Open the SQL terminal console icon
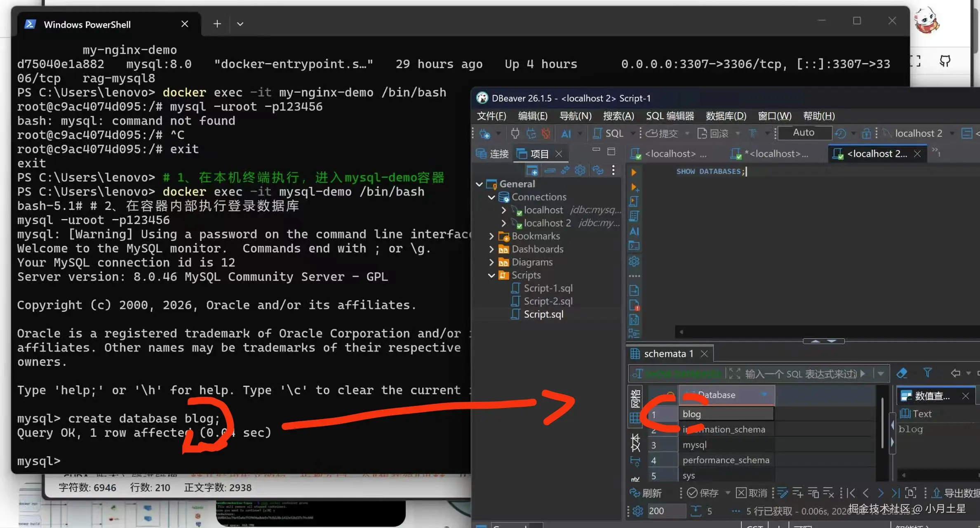Viewport: 980px width, 528px height. 634,246
